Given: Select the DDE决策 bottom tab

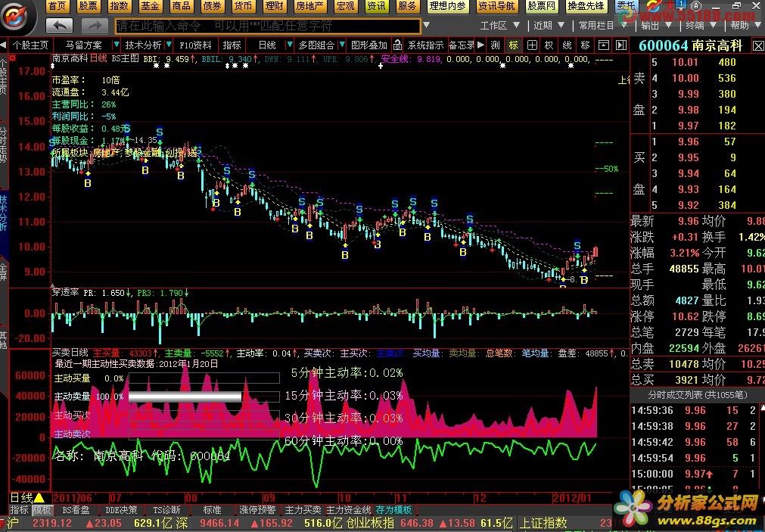Looking at the screenshot, I should point(121,509).
